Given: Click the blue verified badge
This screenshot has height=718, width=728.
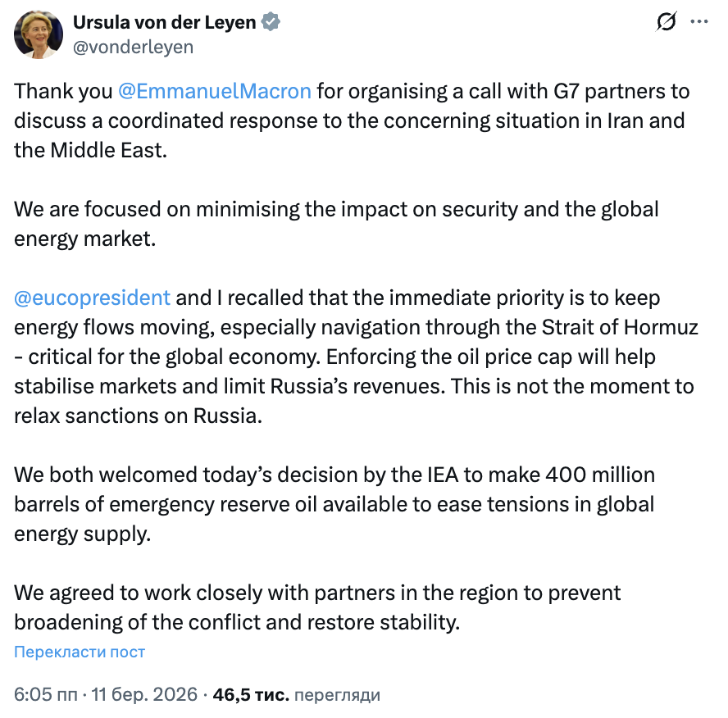Looking at the screenshot, I should coord(271,23).
